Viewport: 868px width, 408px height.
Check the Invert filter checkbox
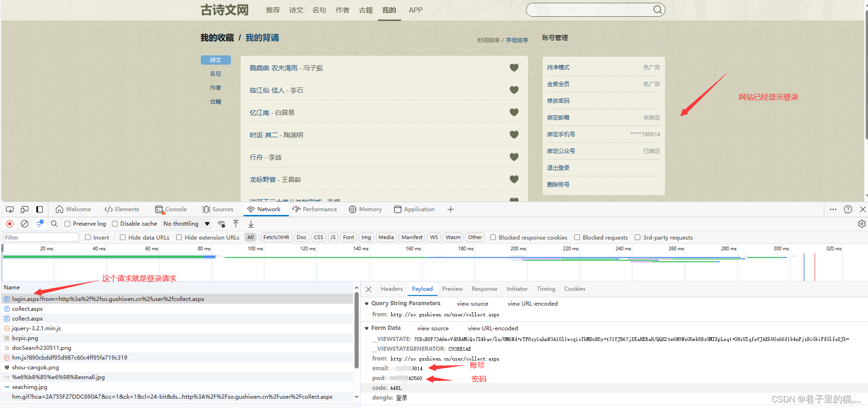[x=88, y=237]
